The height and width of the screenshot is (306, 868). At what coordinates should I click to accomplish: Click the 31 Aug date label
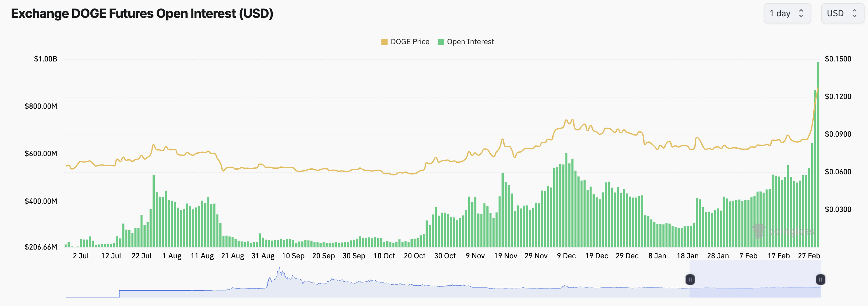[263, 256]
